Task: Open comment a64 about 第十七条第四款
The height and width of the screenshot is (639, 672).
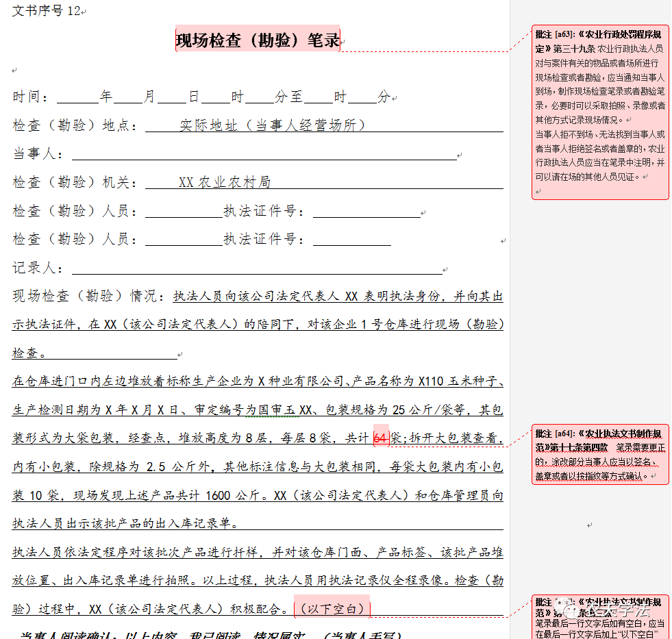Action: pyautogui.click(x=600, y=454)
